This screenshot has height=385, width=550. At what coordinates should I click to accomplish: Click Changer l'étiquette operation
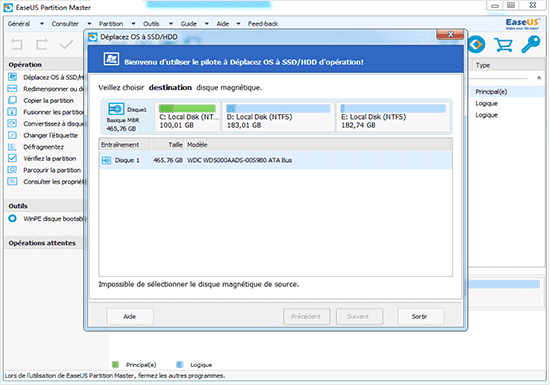tap(51, 135)
